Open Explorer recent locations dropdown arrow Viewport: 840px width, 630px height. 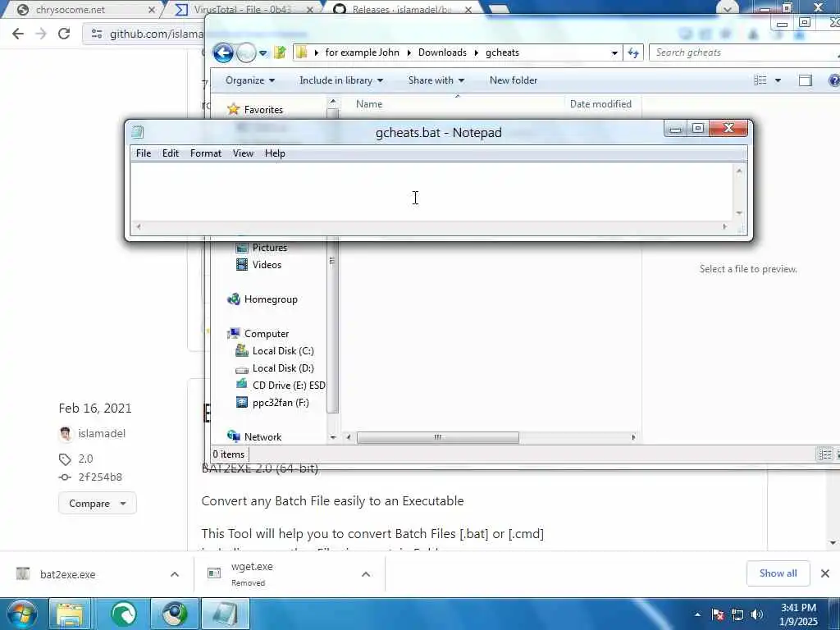point(263,53)
